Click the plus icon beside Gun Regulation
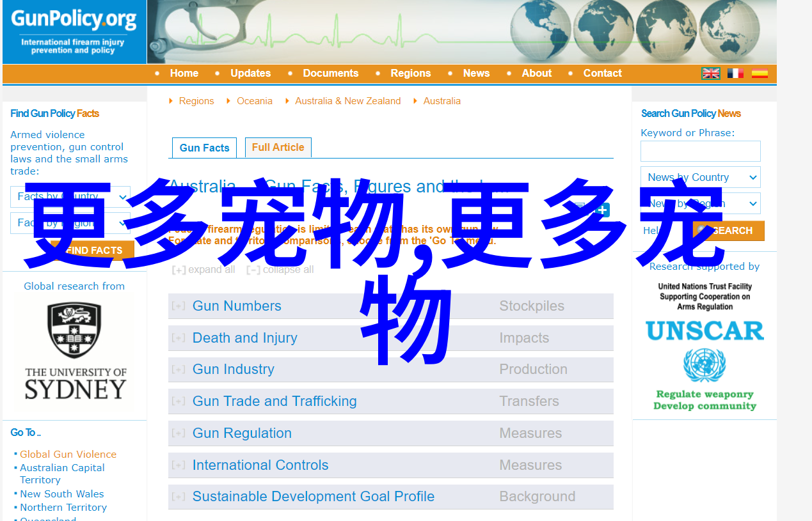This screenshot has height=521, width=812. point(179,433)
